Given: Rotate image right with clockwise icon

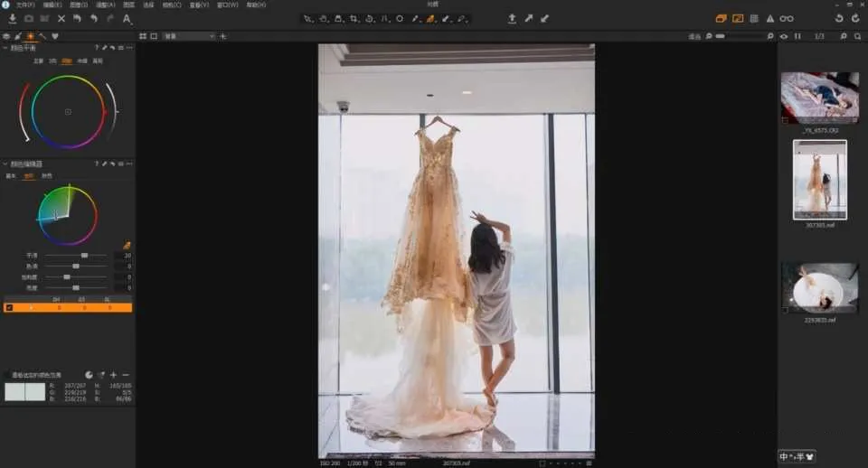Looking at the screenshot, I should point(856,19).
